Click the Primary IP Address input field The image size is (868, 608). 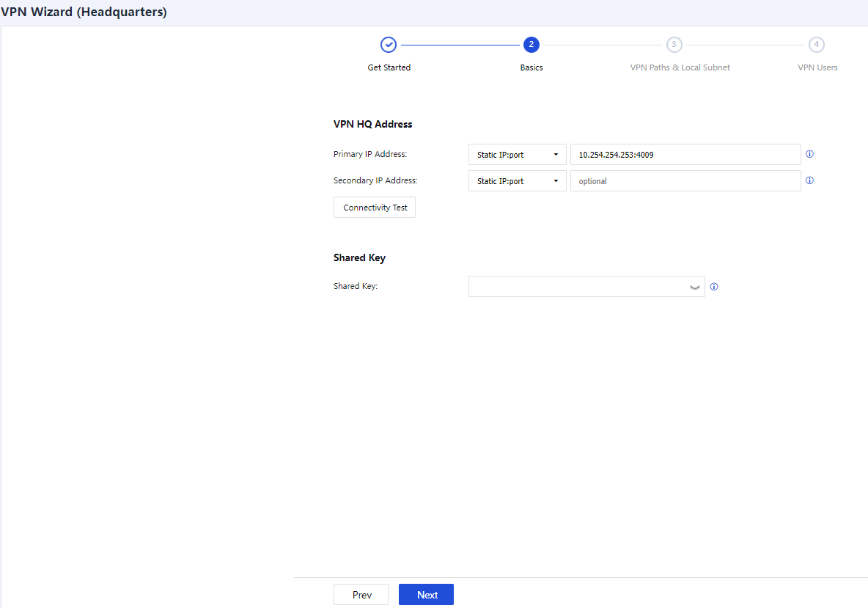click(685, 155)
